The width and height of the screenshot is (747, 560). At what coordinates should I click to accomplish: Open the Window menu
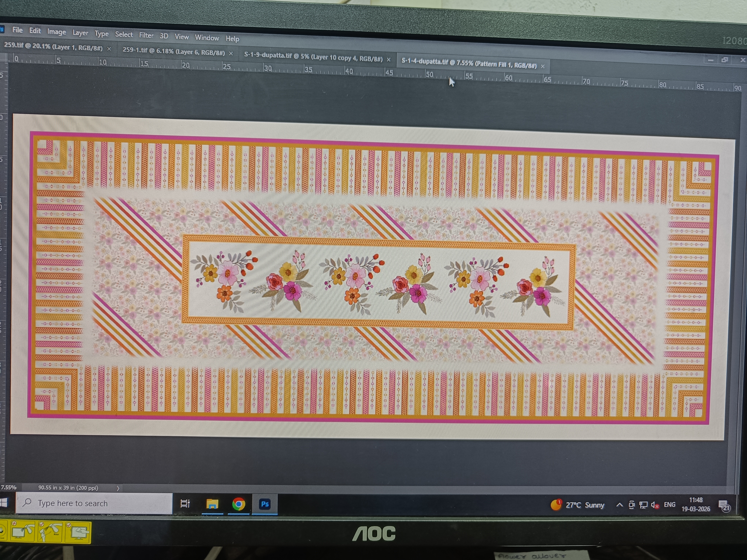pos(207,38)
